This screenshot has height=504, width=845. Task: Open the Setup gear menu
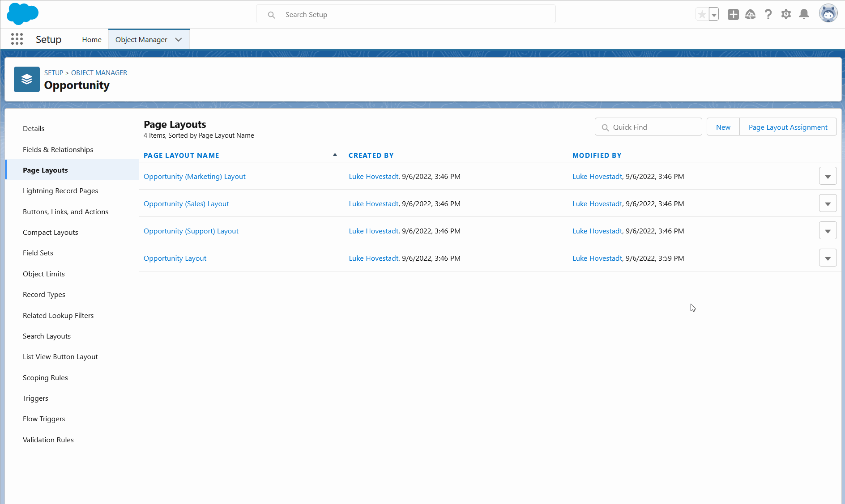point(786,14)
